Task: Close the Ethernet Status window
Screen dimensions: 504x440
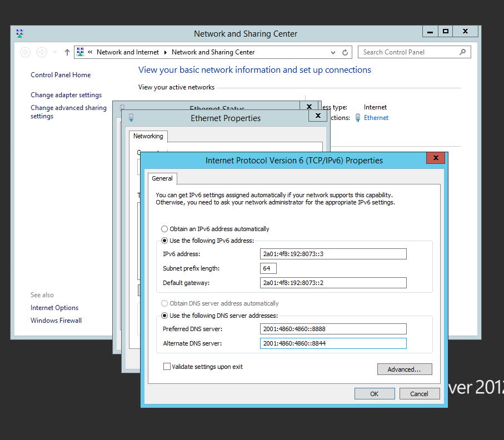Action: coord(309,106)
